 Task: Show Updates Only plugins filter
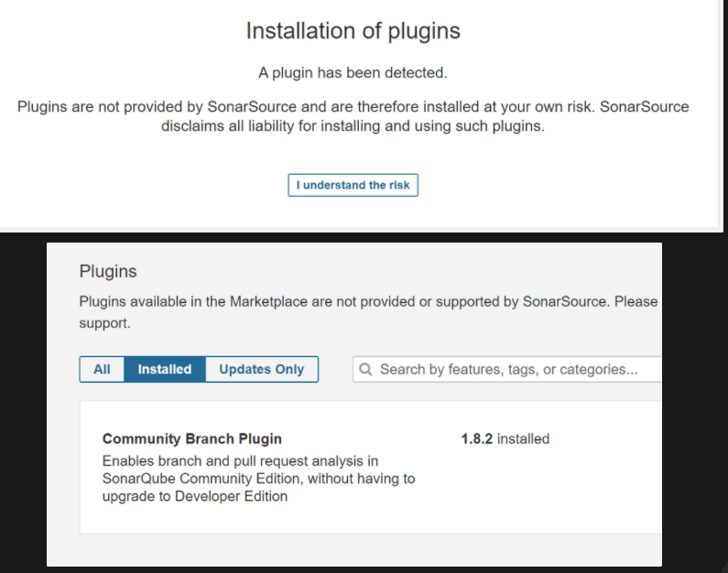point(261,369)
